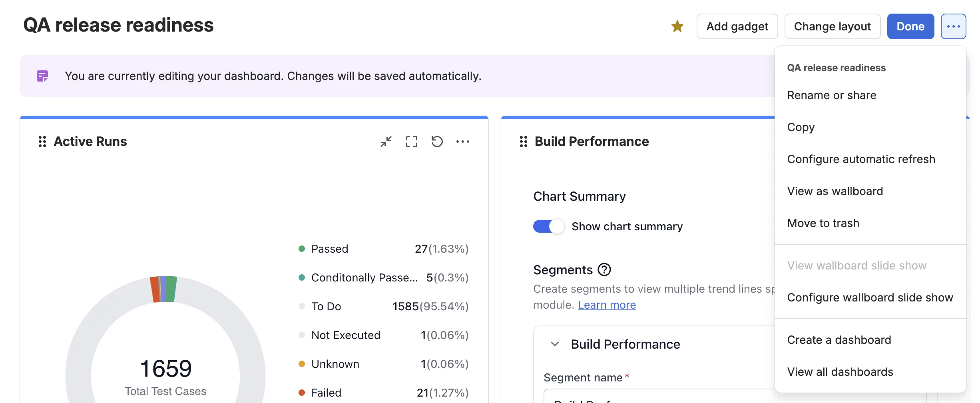This screenshot has height=403, width=980.
Task: Click the green segment of donut chart
Action: [x=171, y=289]
